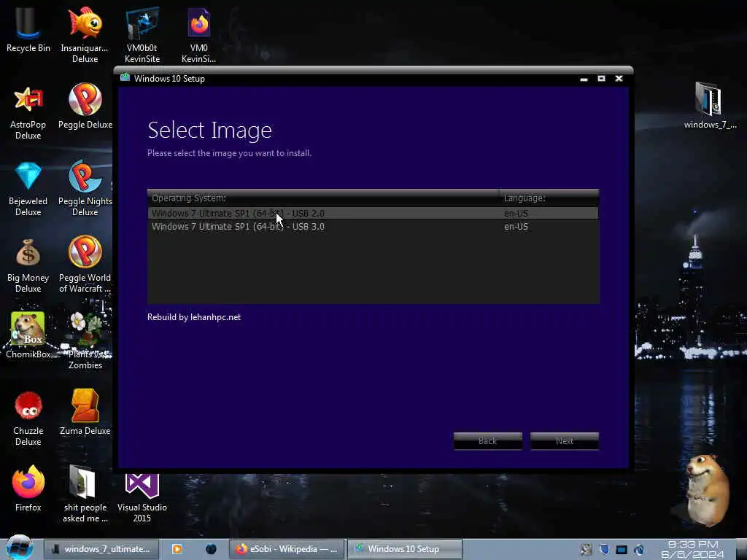This screenshot has height=560, width=747.
Task: Select Windows 7 Ultimate SP1 USB 2.0 row
Action: 373,213
